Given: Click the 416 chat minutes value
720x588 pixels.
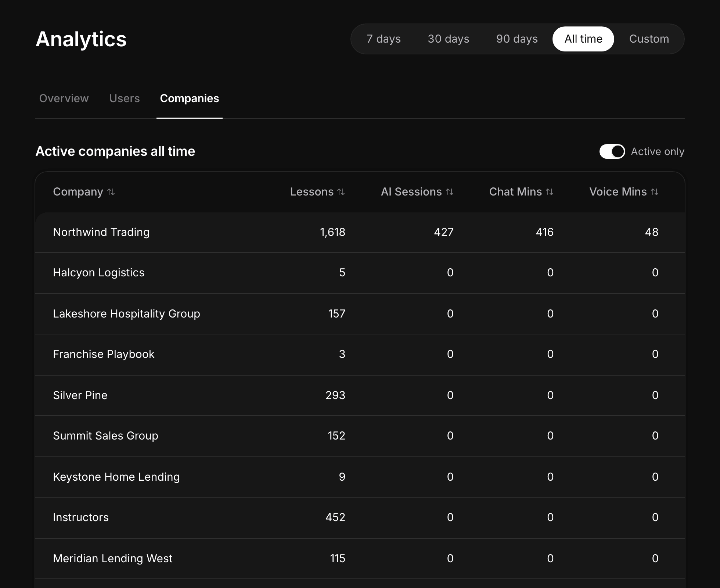Looking at the screenshot, I should [x=545, y=232].
